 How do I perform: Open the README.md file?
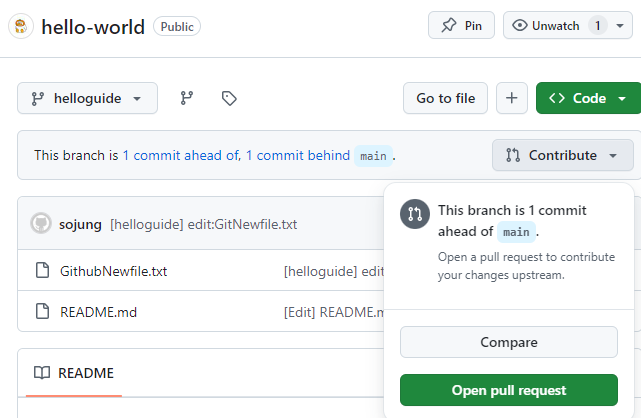(99, 312)
